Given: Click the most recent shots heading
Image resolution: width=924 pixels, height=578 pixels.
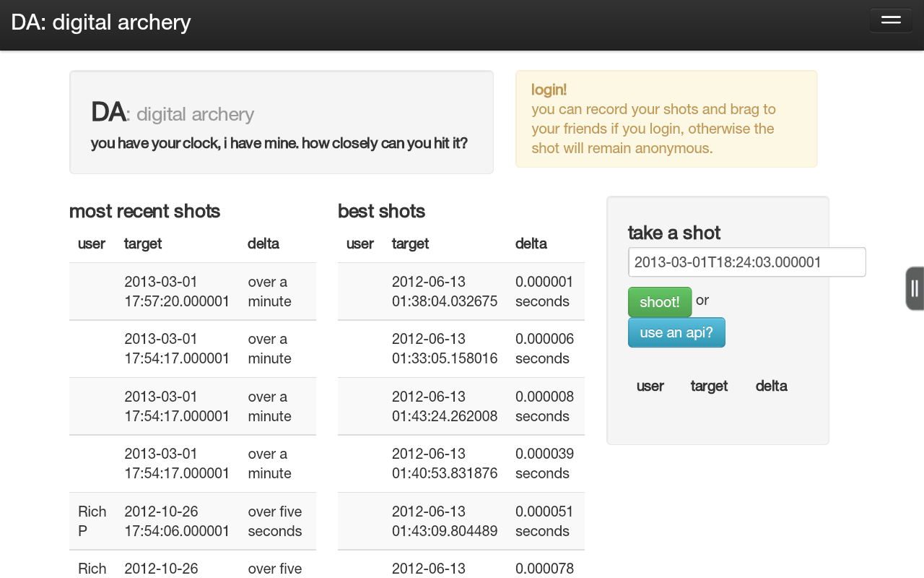Looking at the screenshot, I should point(144,211).
